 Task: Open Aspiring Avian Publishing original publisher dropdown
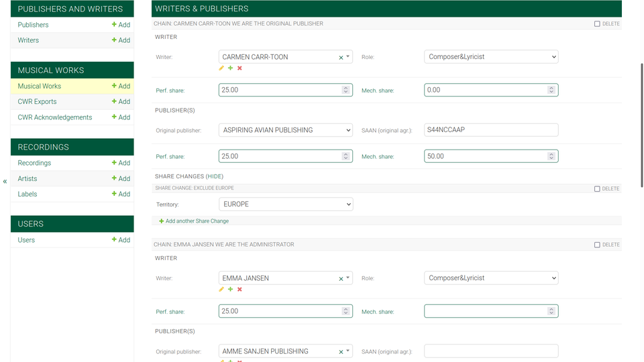(286, 130)
